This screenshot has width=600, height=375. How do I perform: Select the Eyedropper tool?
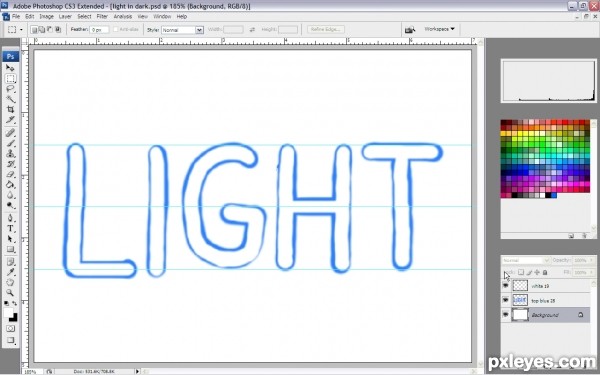pyautogui.click(x=10, y=272)
